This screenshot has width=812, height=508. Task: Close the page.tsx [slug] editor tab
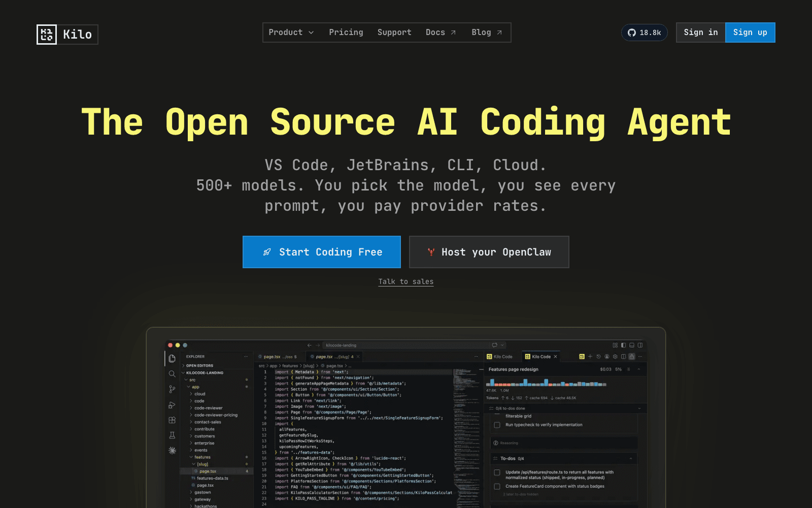[358, 357]
